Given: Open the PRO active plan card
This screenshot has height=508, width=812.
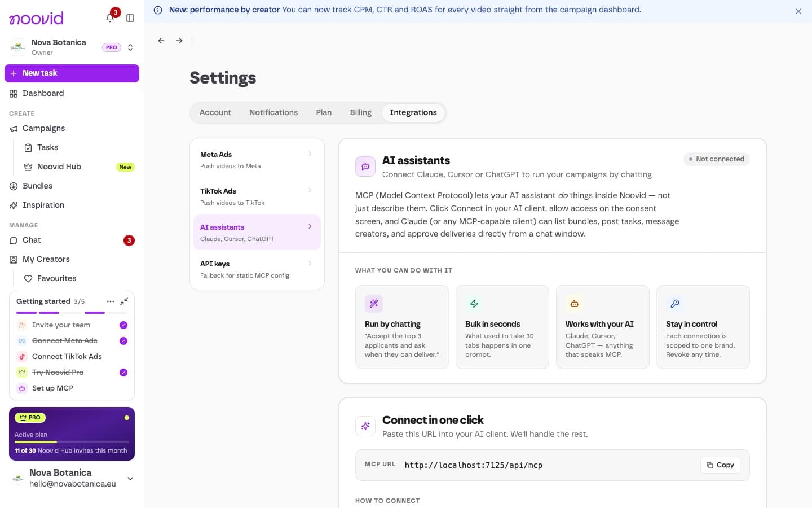Looking at the screenshot, I should click(72, 433).
